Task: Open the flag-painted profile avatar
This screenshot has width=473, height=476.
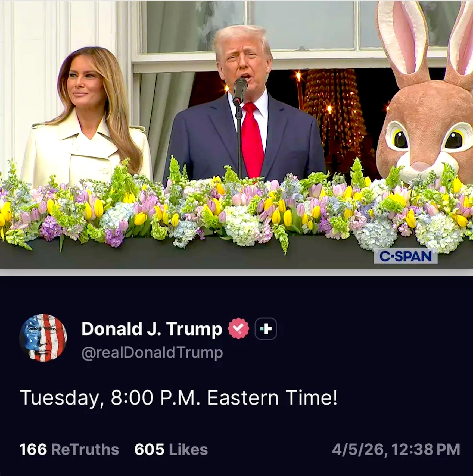Action: [x=43, y=338]
